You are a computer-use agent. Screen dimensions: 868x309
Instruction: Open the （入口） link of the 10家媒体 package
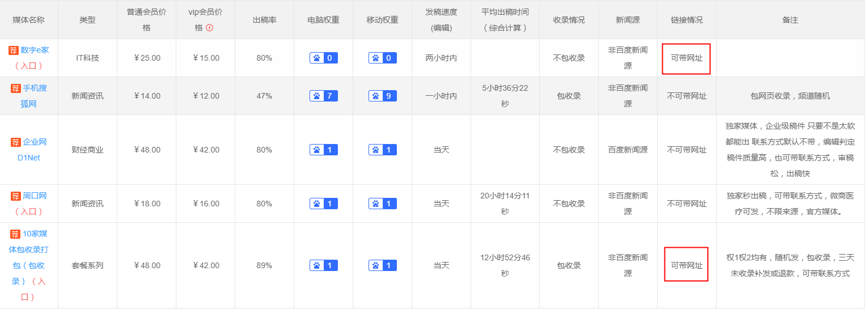coord(32,289)
